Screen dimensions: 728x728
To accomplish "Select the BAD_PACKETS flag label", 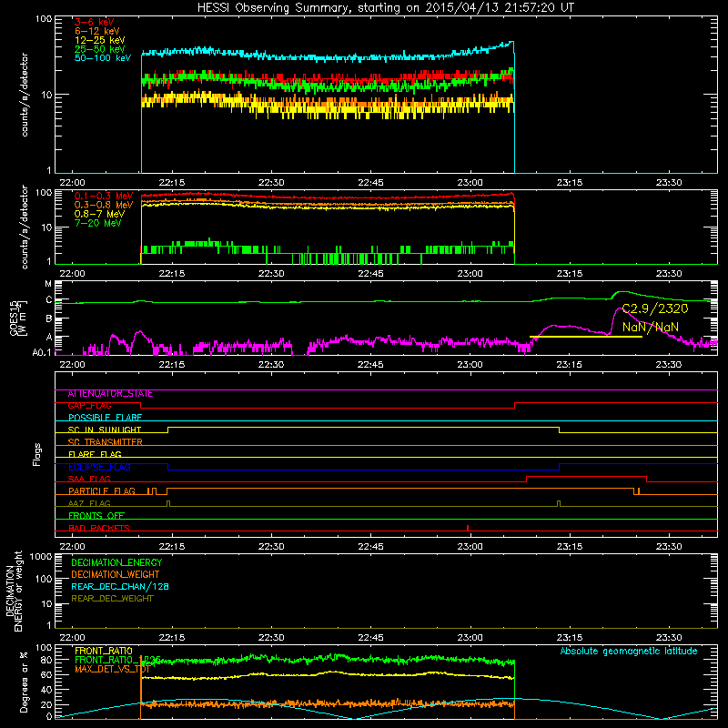I will (99, 529).
